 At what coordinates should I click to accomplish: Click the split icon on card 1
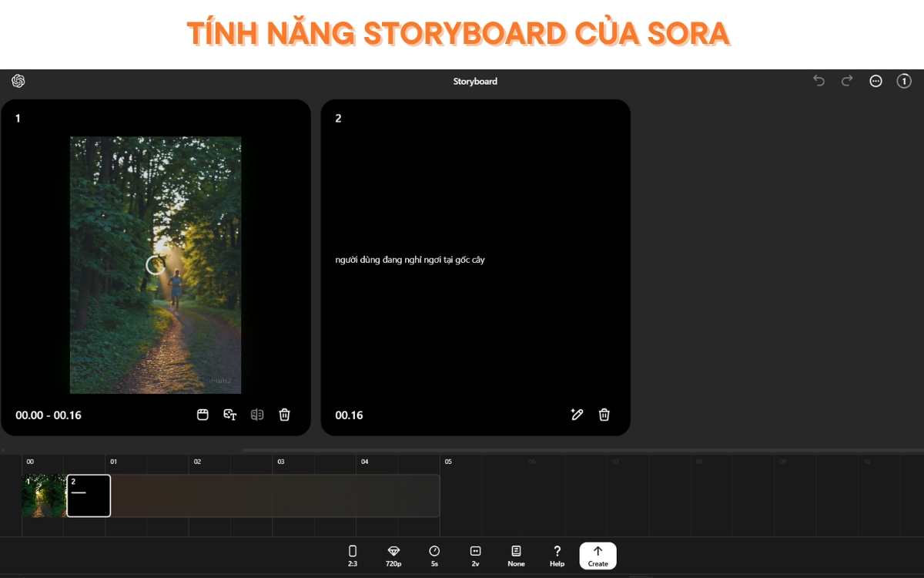(257, 415)
